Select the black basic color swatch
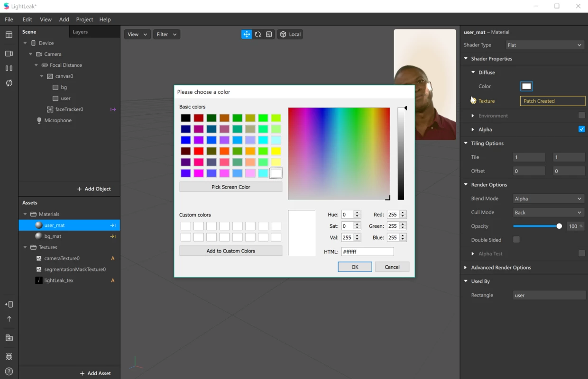Screen dimensions: 588x379 coord(186,118)
